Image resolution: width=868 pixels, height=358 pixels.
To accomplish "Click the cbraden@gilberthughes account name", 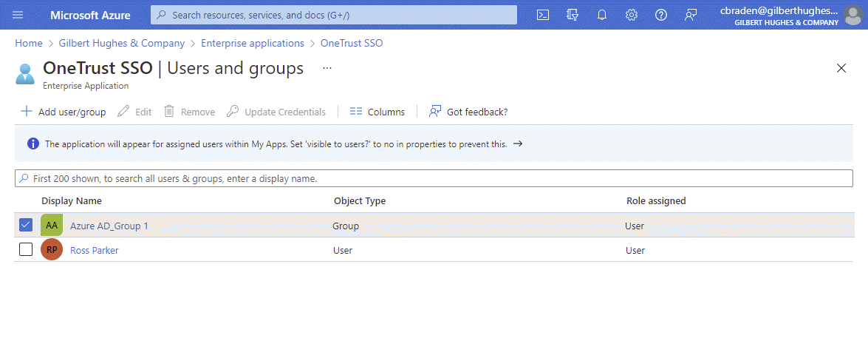I will tap(779, 10).
